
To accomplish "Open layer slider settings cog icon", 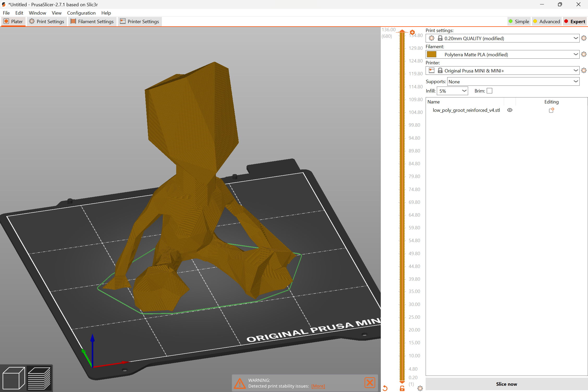I will click(420, 388).
